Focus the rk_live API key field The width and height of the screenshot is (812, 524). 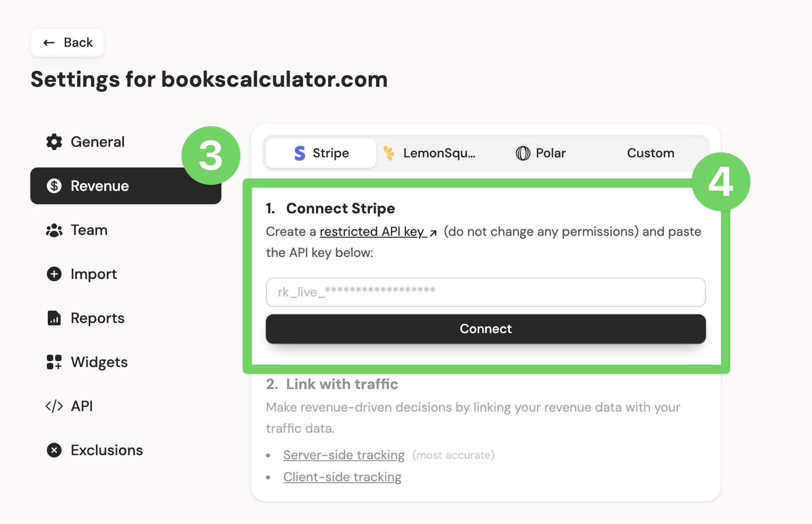pos(485,292)
